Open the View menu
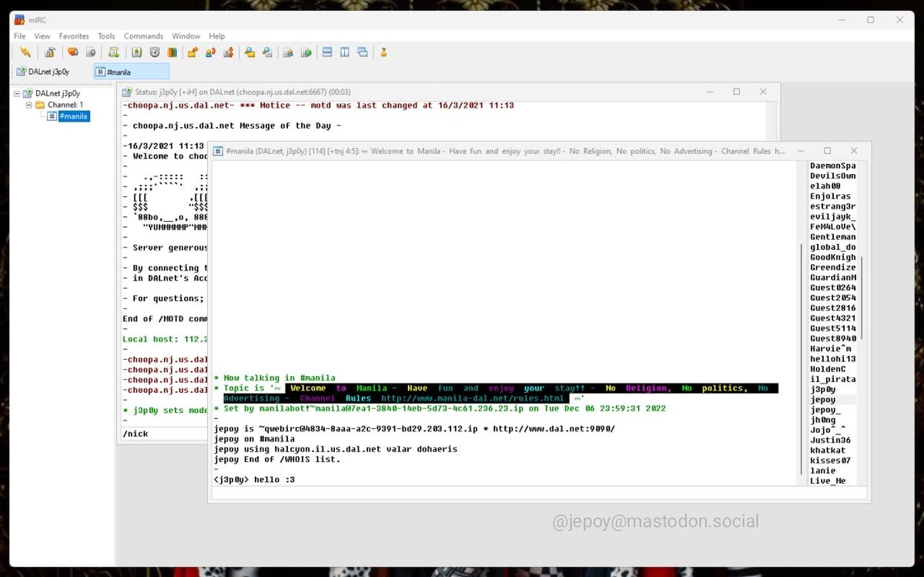This screenshot has height=577, width=924. coord(42,36)
